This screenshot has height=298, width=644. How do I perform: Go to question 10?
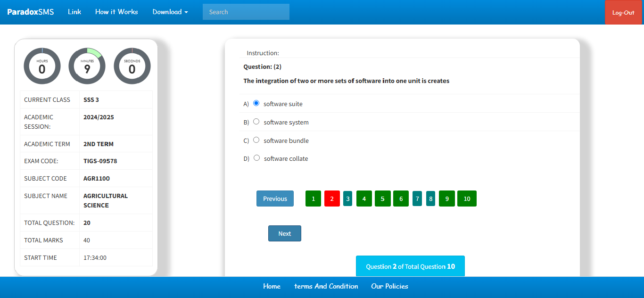(x=467, y=199)
